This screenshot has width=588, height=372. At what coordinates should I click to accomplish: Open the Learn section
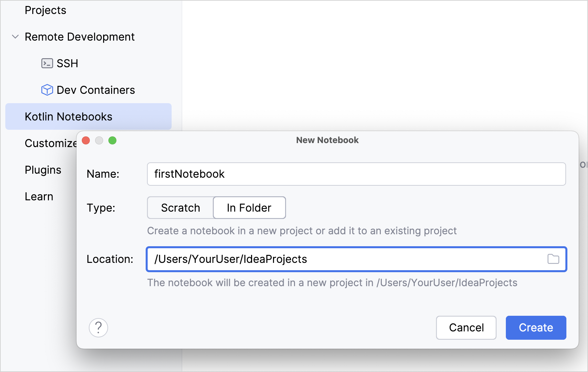[39, 196]
